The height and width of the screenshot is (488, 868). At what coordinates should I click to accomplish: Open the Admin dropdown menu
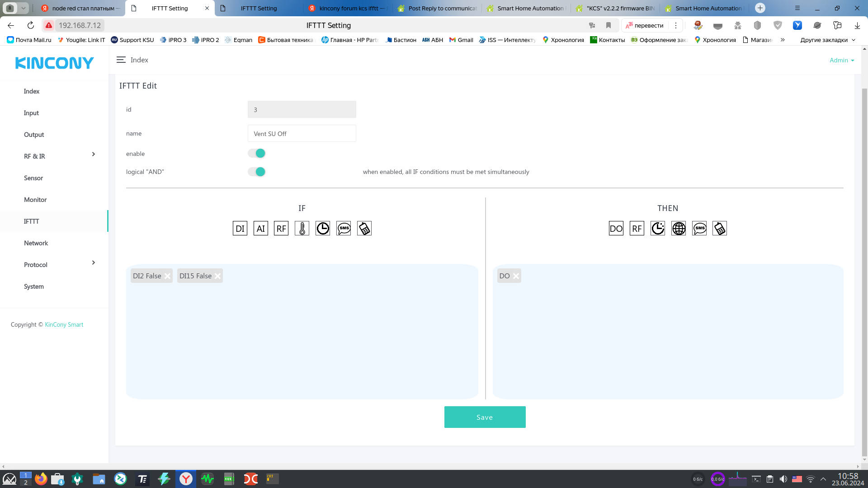click(x=841, y=60)
